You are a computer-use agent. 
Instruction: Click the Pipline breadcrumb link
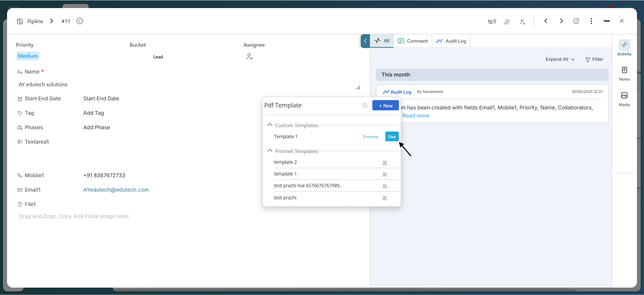point(35,21)
